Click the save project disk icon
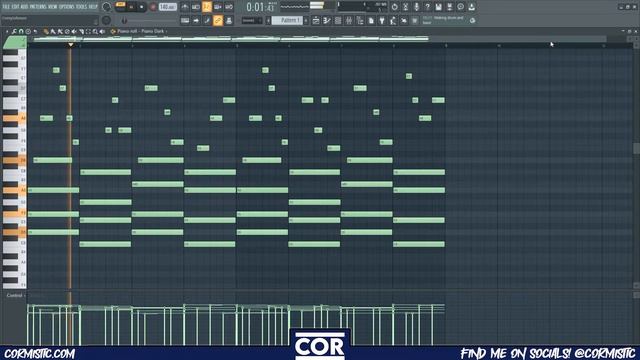 tap(438, 7)
